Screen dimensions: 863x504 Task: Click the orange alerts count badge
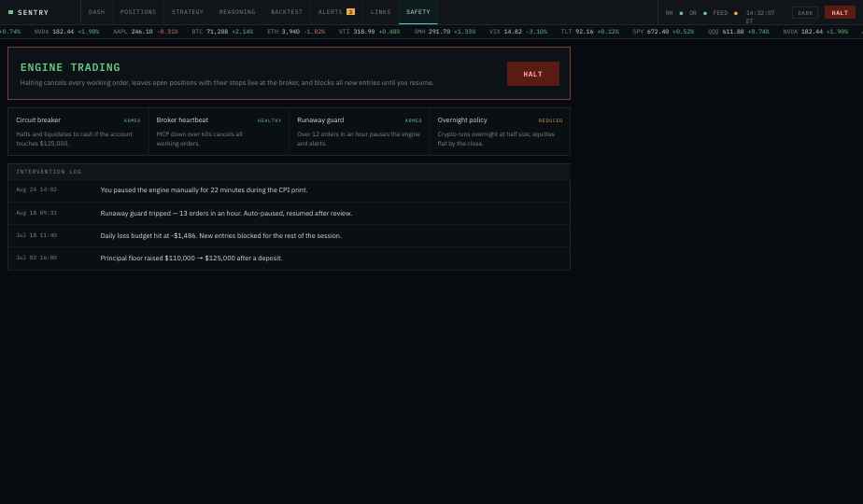350,11
